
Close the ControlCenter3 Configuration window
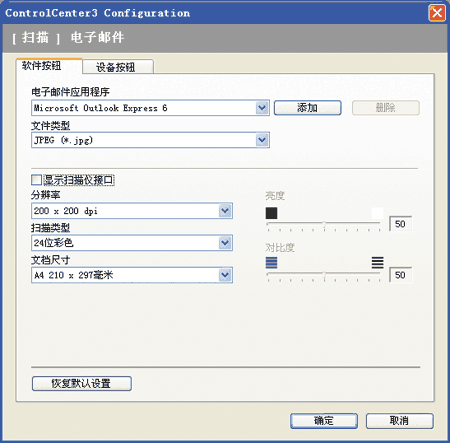tap(437, 13)
